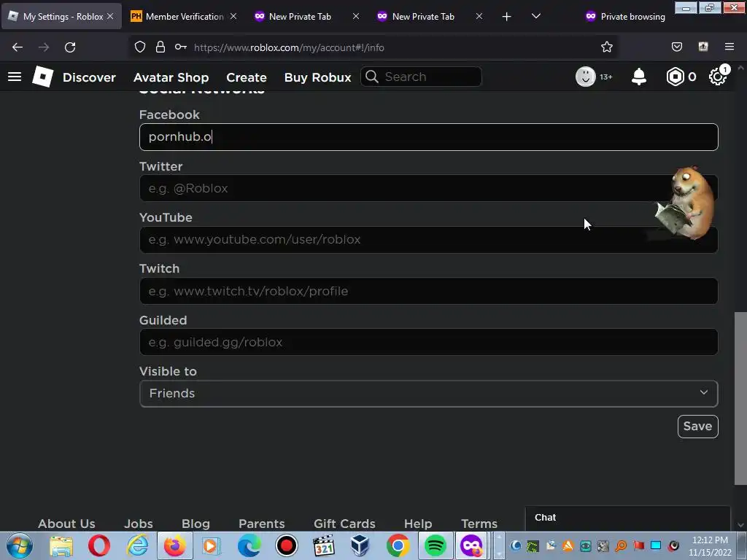This screenshot has width=747, height=560.
Task: Open Microsoft Edge from the taskbar
Action: click(249, 545)
